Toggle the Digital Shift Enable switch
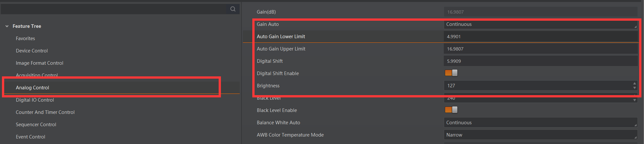This screenshot has height=144, width=644. [451, 73]
